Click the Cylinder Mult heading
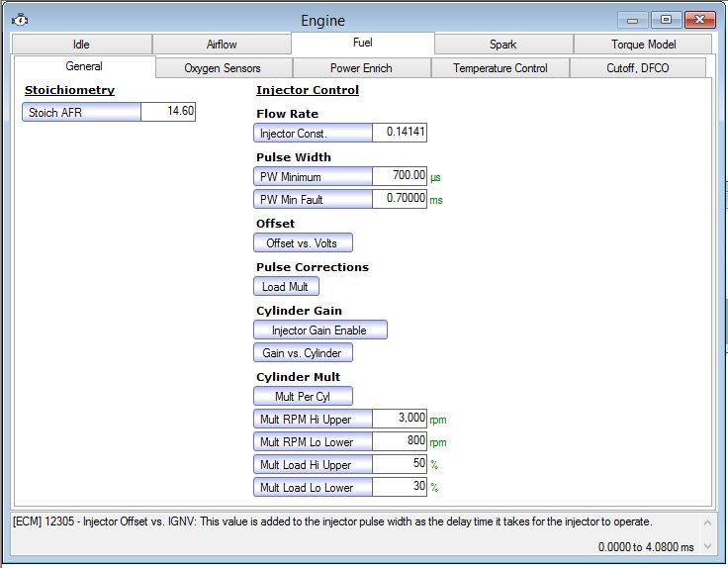 [298, 377]
